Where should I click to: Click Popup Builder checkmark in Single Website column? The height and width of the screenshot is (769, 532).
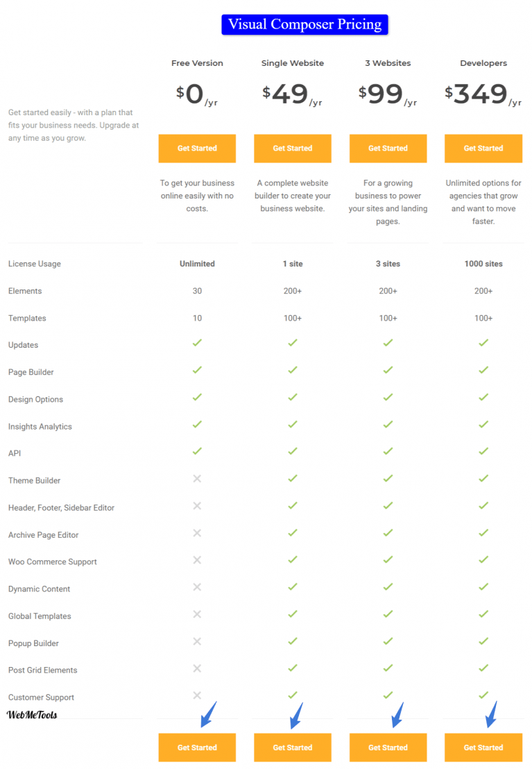(293, 641)
